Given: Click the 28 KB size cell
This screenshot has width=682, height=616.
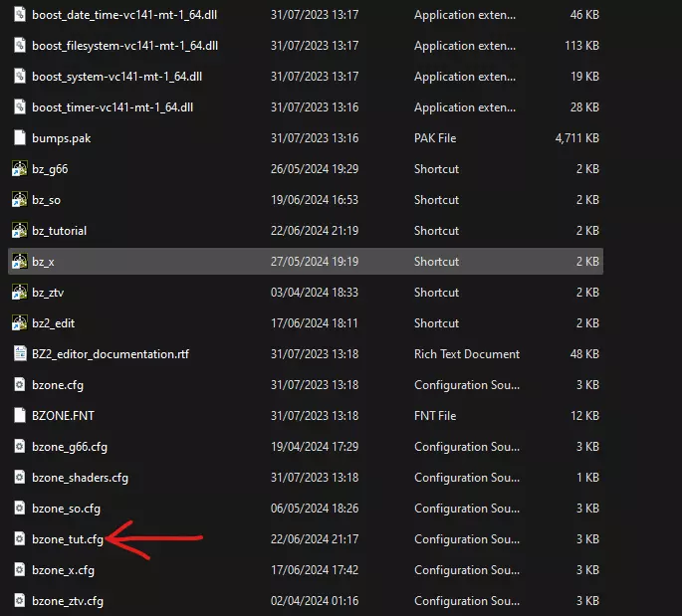Looking at the screenshot, I should [584, 106].
